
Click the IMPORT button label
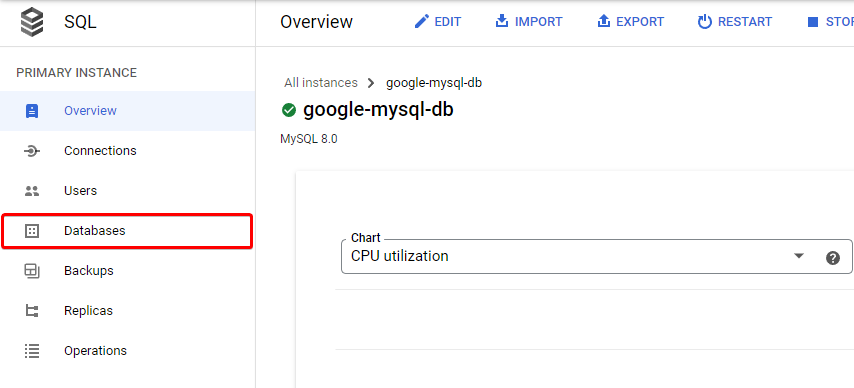539,22
